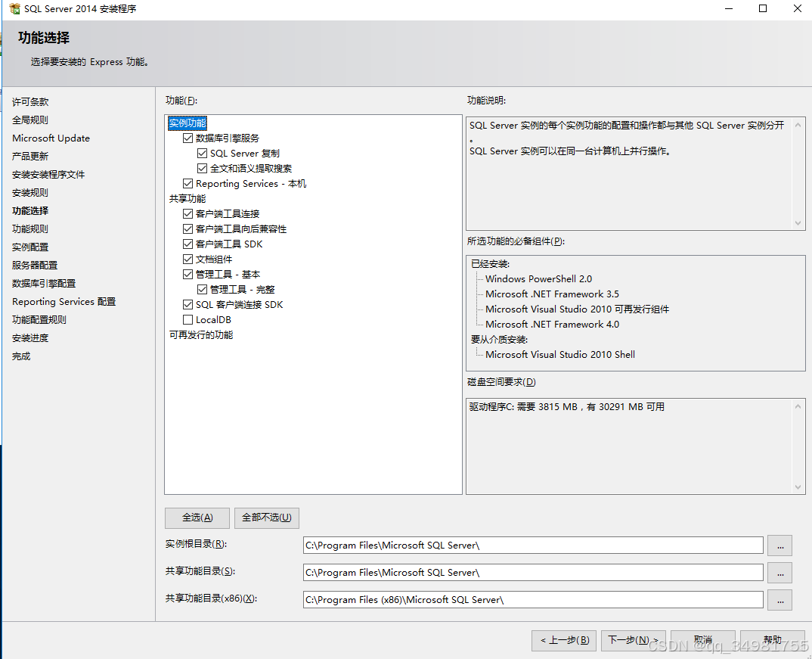812x659 pixels.
Task: Enable the LocalDB feature checkbox
Action: (x=188, y=319)
